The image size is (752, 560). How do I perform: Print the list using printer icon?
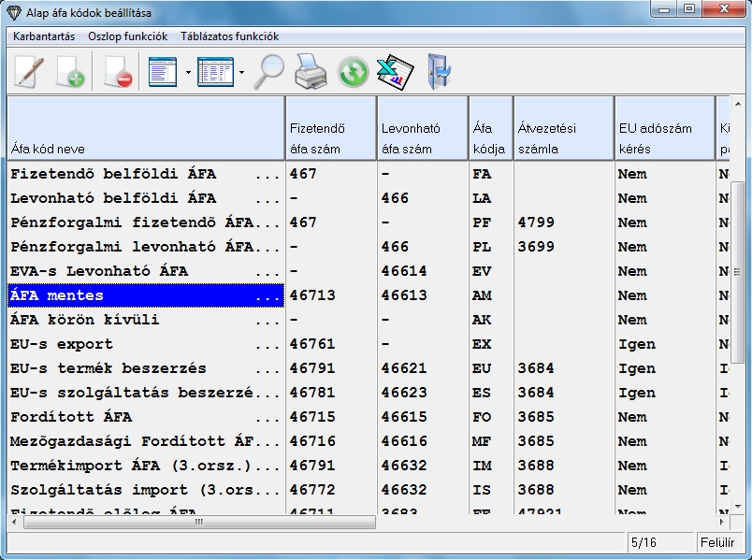point(311,72)
